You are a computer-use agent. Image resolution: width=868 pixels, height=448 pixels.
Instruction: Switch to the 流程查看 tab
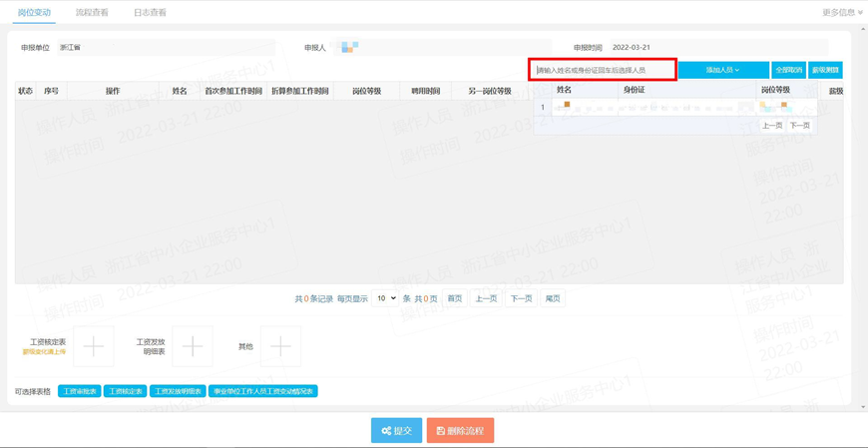92,12
